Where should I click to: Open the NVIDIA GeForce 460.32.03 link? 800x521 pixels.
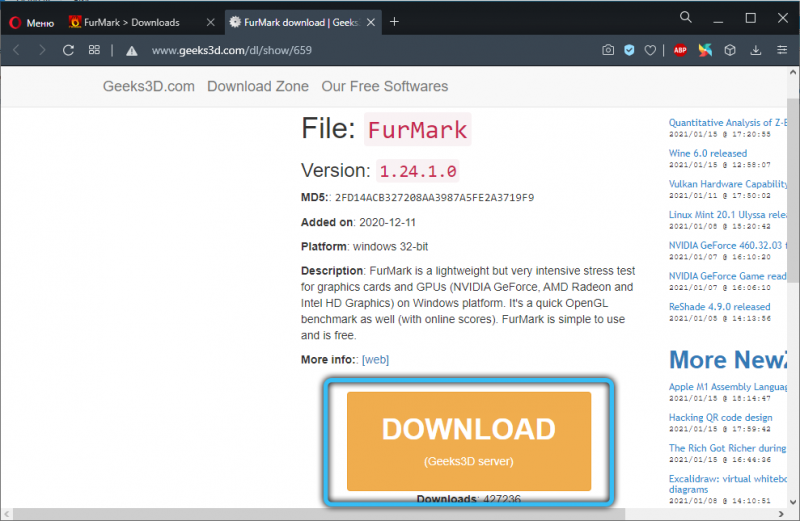click(728, 245)
